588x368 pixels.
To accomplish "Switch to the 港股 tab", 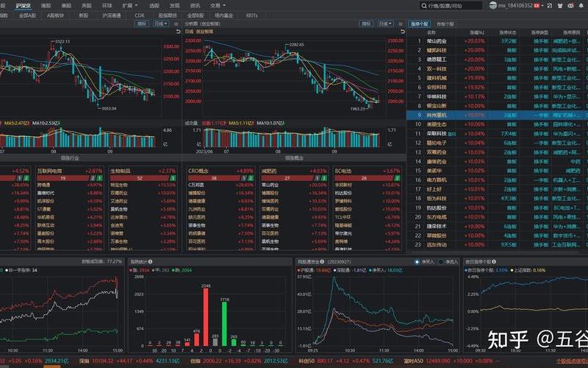I will click(x=46, y=6).
